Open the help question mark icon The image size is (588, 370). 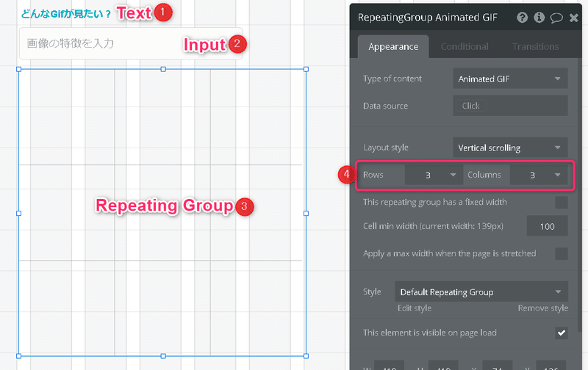(x=522, y=17)
